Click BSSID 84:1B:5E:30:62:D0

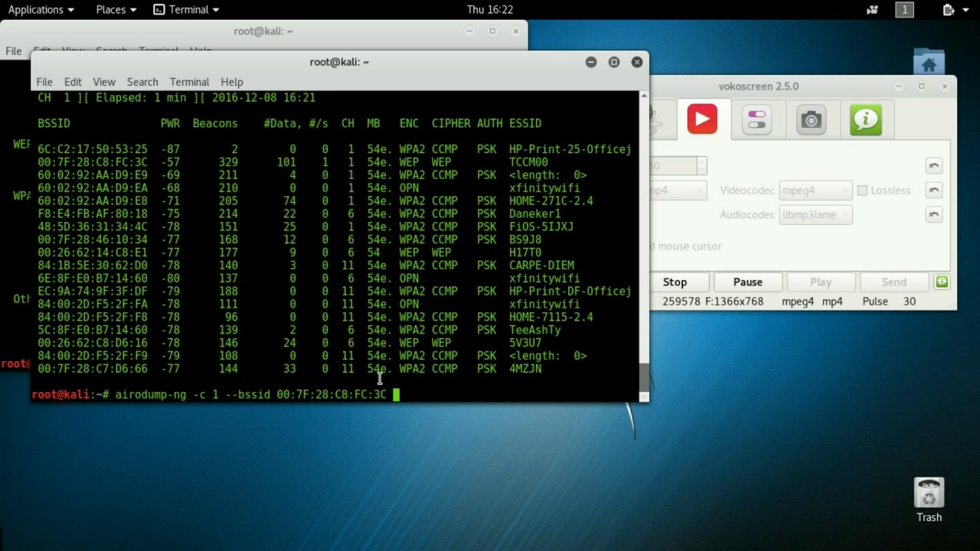(x=93, y=266)
